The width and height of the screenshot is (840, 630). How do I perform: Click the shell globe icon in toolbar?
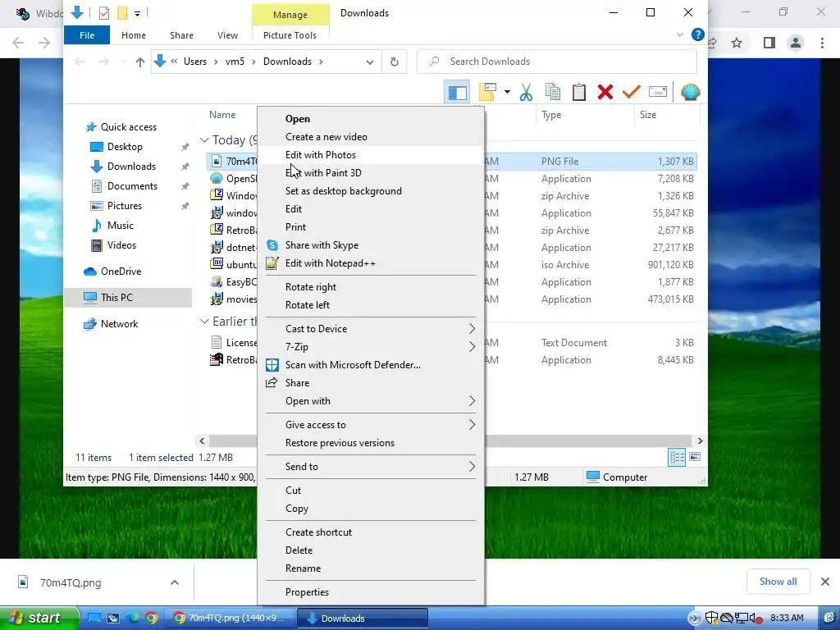point(690,92)
